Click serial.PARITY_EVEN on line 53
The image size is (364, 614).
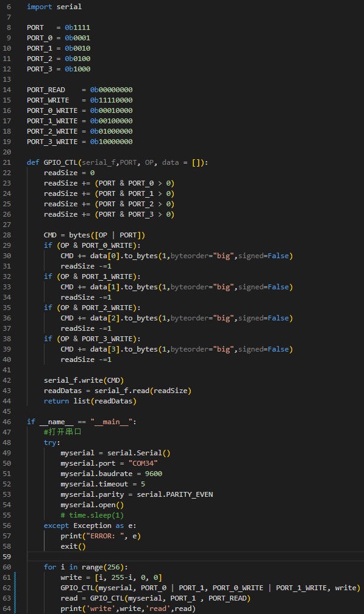pos(175,494)
